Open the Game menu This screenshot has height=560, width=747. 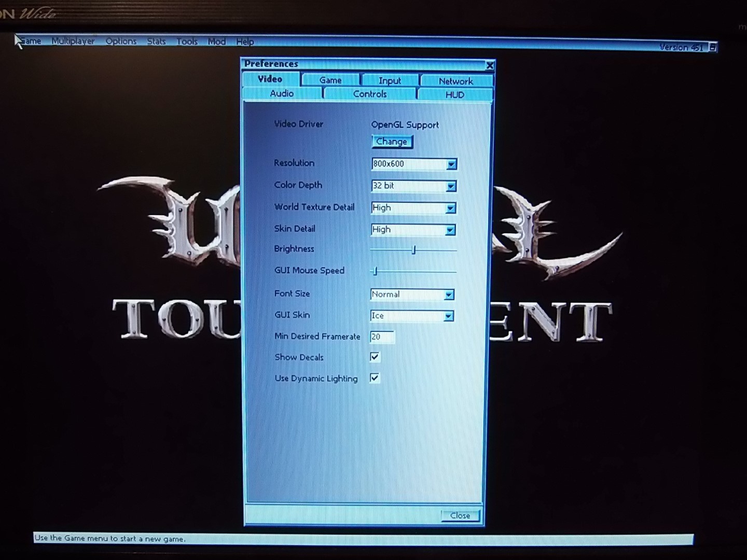click(x=30, y=41)
